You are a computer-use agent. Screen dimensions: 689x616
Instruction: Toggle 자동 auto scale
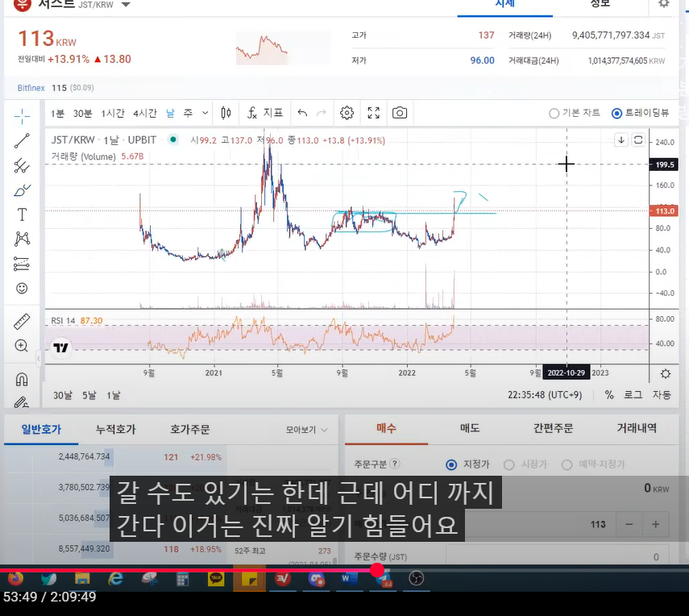coord(662,395)
